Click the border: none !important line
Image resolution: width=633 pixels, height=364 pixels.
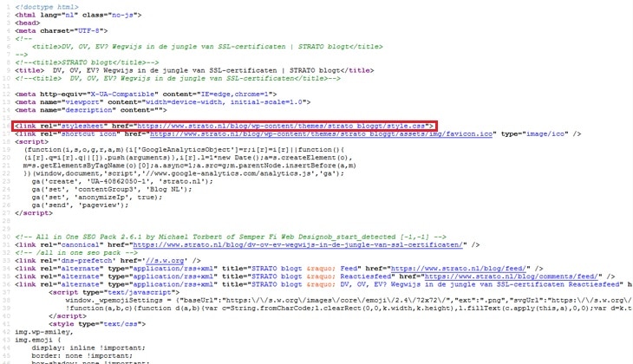tap(82, 355)
